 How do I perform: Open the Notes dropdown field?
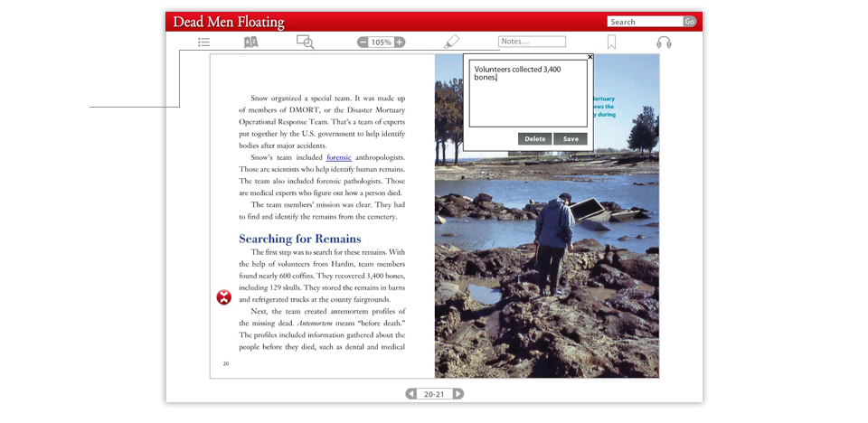click(x=532, y=42)
